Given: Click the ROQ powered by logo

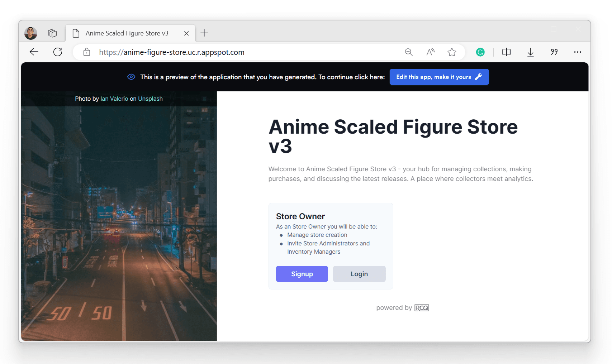Looking at the screenshot, I should point(422,308).
